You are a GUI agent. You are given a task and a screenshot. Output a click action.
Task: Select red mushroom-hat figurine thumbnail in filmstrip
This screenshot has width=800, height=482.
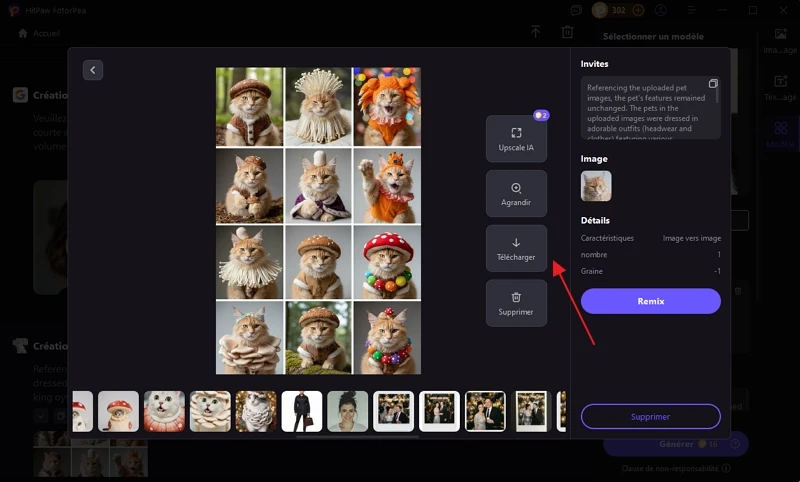pyautogui.click(x=118, y=412)
